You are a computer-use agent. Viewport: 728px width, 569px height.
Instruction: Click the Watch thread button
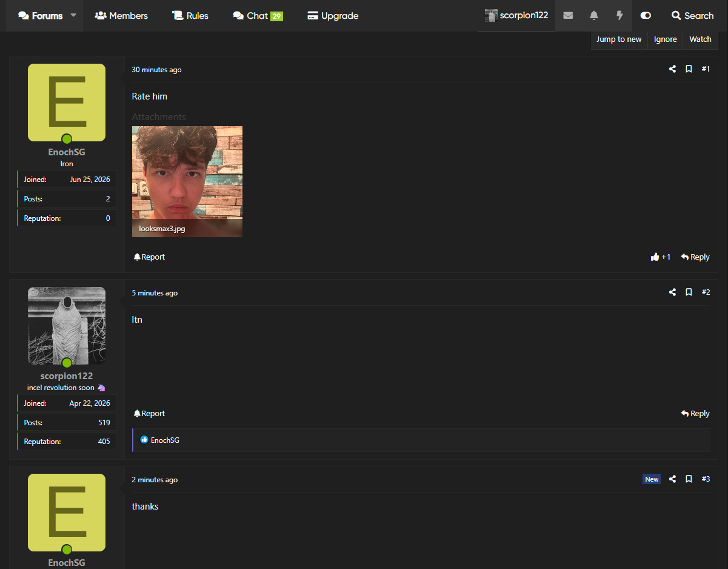click(700, 39)
